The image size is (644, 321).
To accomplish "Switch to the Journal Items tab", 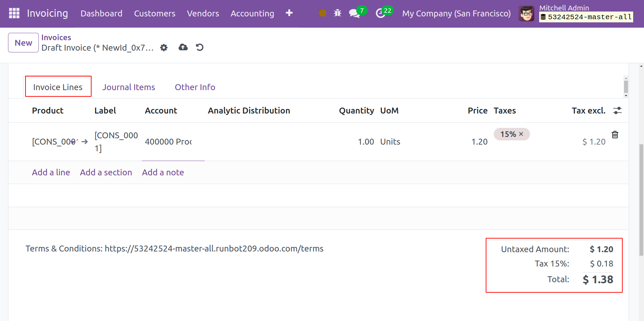I will pyautogui.click(x=129, y=87).
